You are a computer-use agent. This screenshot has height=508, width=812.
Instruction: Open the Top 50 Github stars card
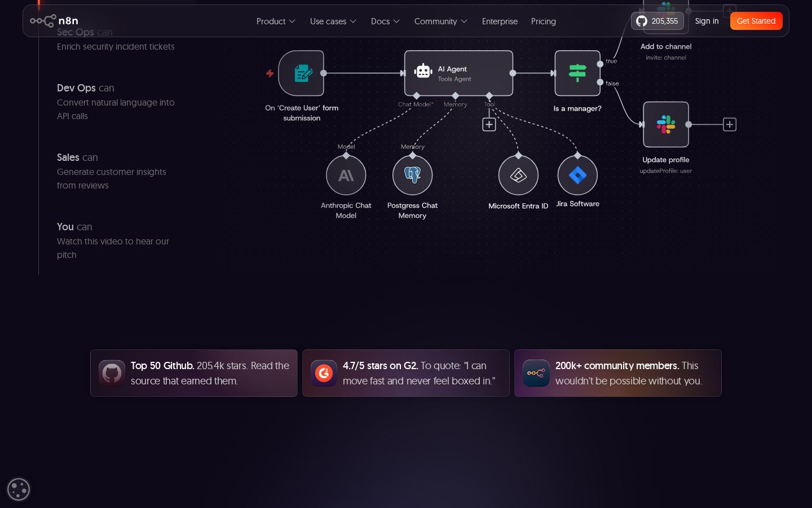coord(194,373)
